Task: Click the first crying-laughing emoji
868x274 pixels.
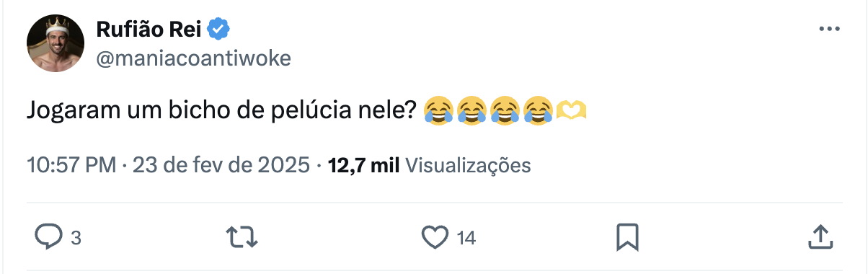Action: pyautogui.click(x=438, y=110)
